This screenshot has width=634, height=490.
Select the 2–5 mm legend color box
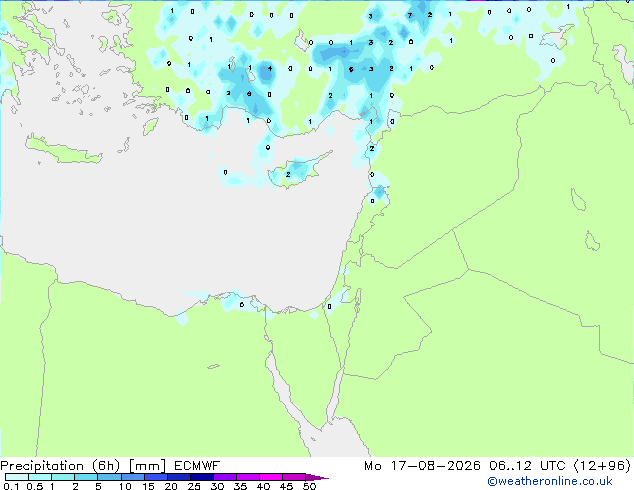[x=86, y=477]
